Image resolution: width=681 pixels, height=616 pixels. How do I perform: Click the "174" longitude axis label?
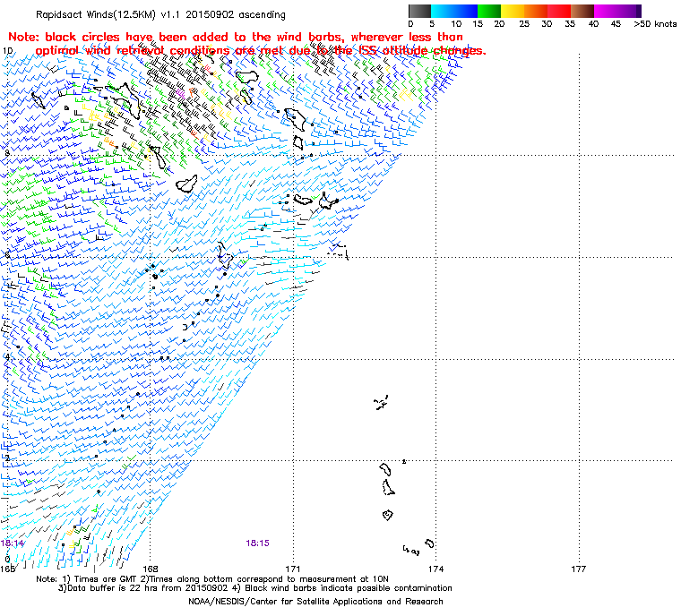pos(436,569)
